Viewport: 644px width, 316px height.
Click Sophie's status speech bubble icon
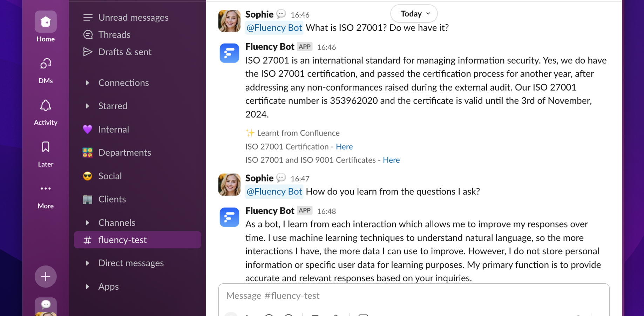click(281, 14)
